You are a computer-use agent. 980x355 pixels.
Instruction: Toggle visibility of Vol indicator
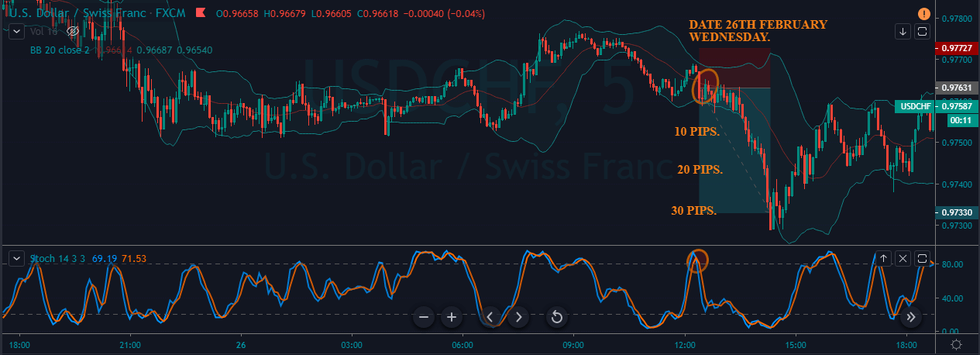73,31
